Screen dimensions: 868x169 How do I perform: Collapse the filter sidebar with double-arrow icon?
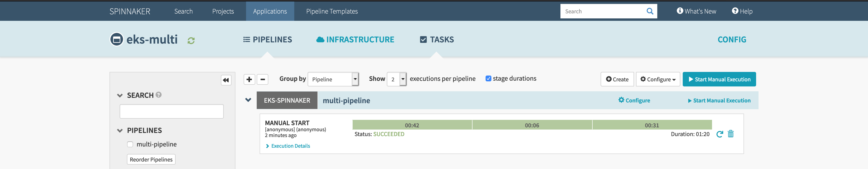pos(226,80)
